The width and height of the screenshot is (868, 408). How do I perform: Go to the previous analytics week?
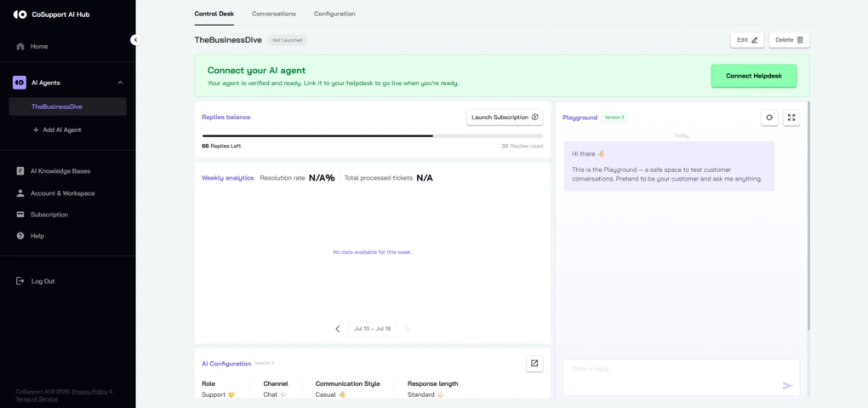pos(338,329)
